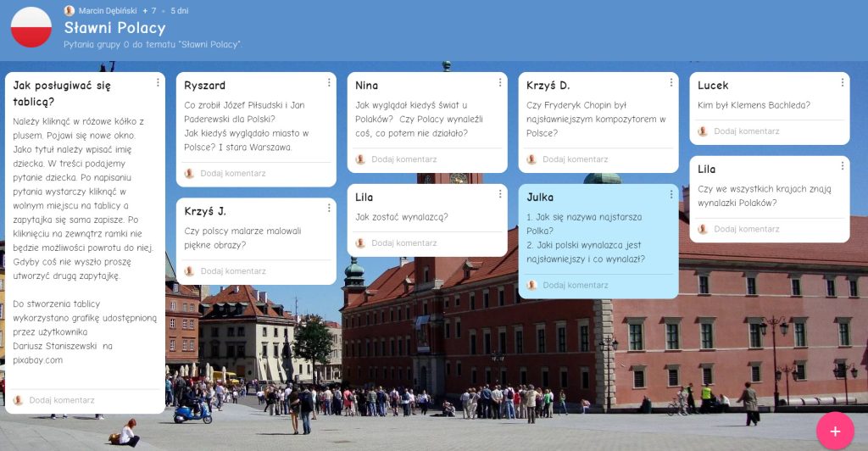Click text 'Czy polscy malarze malowali piękne obrazy?'
Image resolution: width=868 pixels, height=451 pixels.
[242, 238]
